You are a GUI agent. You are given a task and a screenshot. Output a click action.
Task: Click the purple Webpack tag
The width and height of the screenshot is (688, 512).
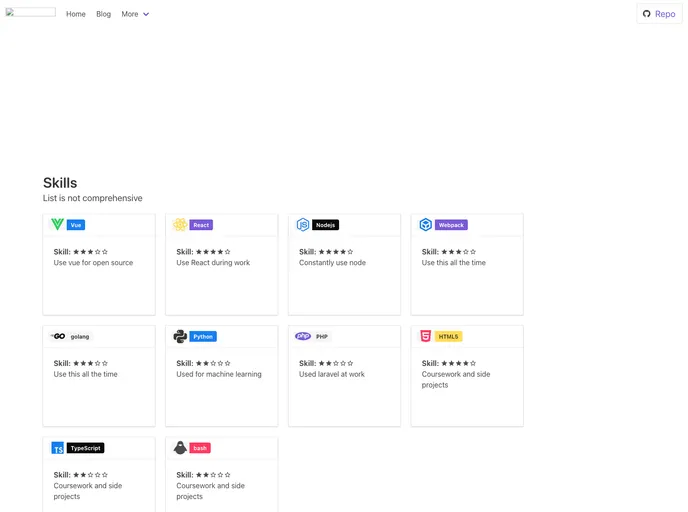(451, 225)
